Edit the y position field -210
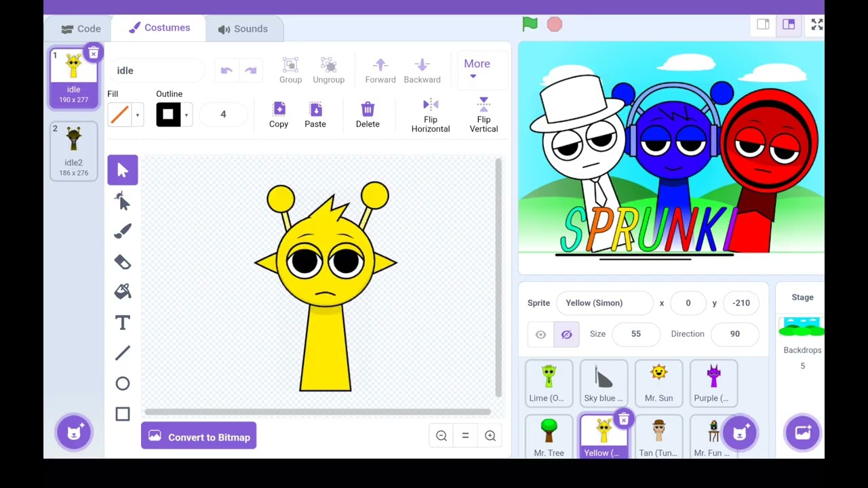Screen dimensions: 868x488 pos(741,303)
